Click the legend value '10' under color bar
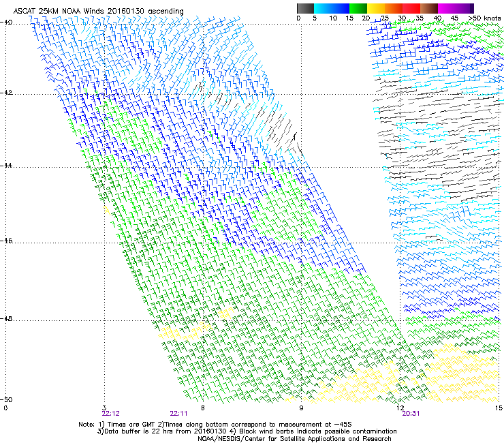The height and width of the screenshot is (443, 504). (x=333, y=18)
